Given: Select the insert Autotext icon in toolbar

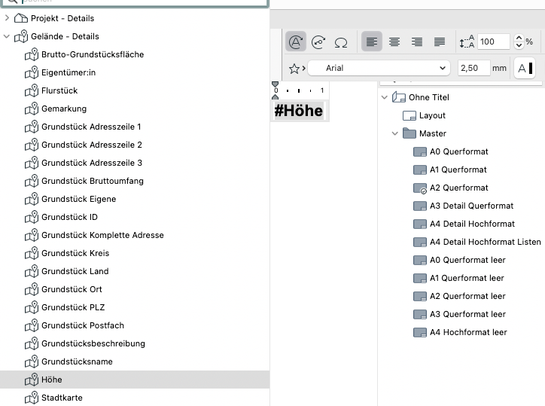Looking at the screenshot, I should [295, 42].
